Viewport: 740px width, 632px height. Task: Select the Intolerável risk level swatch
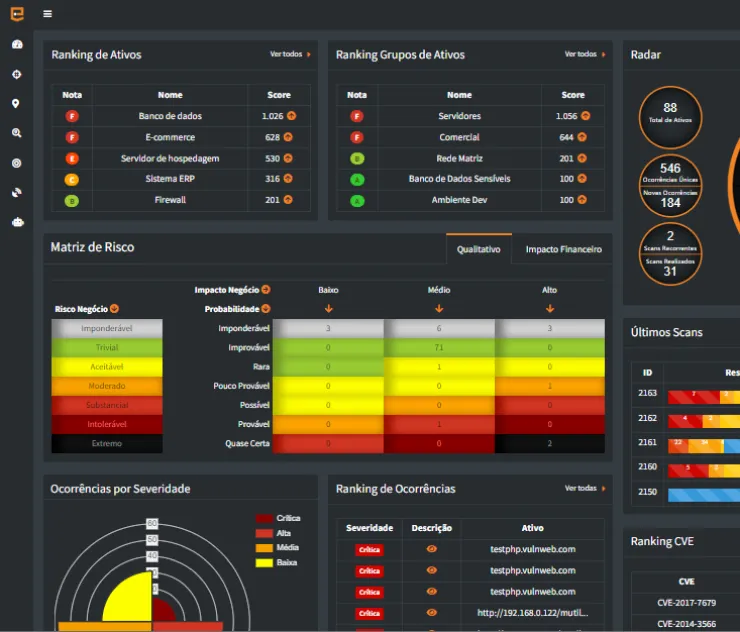click(107, 424)
